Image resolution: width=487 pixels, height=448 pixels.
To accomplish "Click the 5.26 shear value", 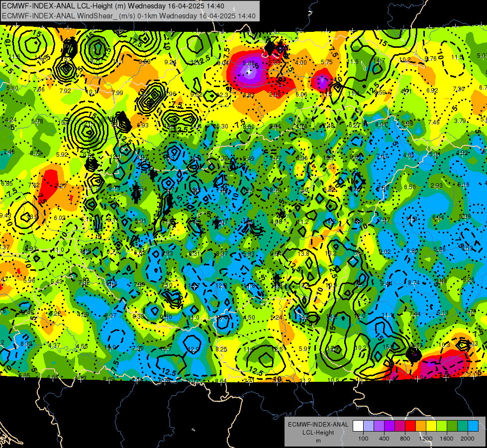I will [x=469, y=280].
